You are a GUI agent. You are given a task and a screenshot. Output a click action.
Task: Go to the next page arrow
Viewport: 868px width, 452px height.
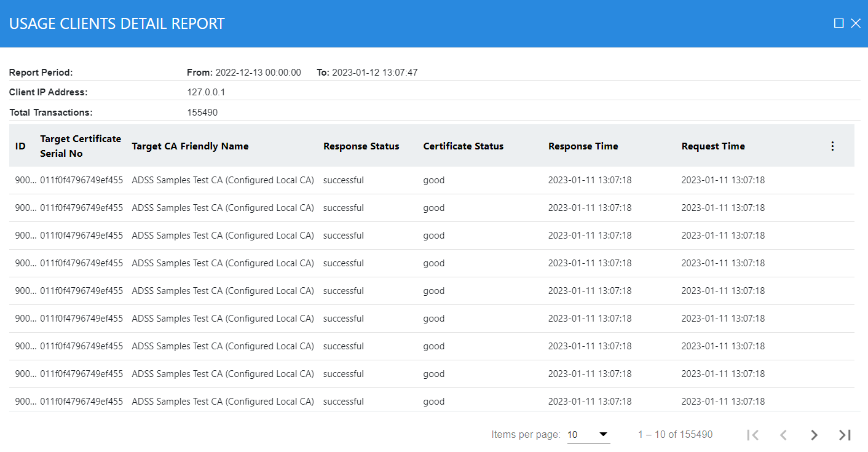[814, 435]
